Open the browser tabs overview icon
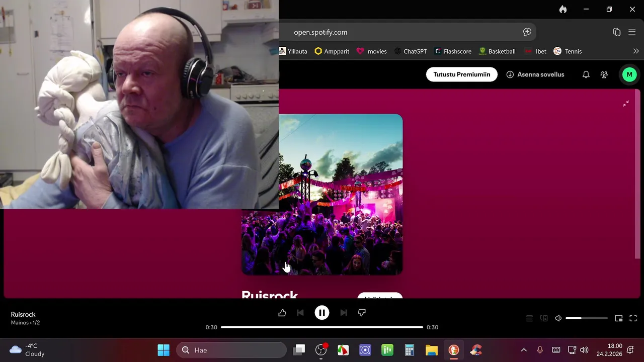This screenshot has height=362, width=644. [617, 32]
